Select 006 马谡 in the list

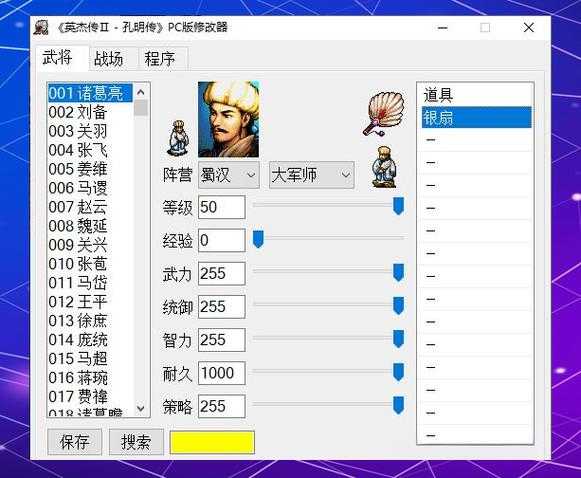tap(90, 188)
